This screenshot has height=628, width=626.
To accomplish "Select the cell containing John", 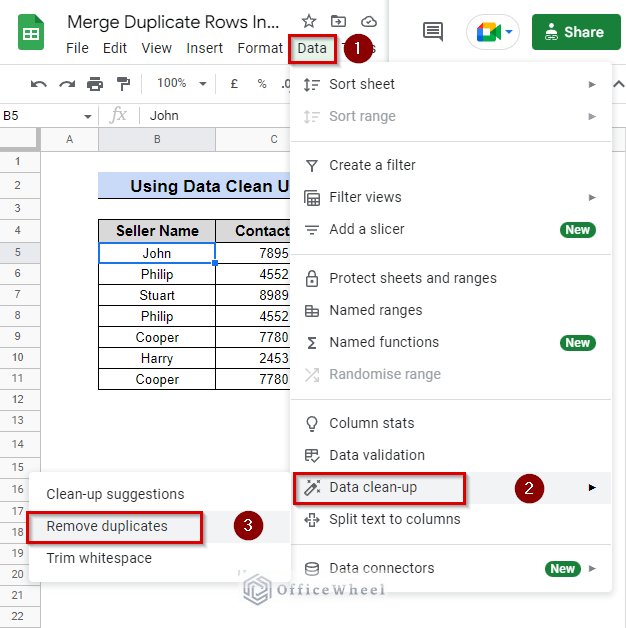I will tap(157, 253).
